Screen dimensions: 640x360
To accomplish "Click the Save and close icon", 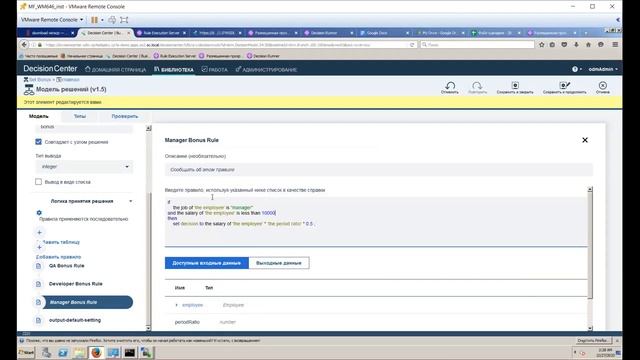I will 515,85.
